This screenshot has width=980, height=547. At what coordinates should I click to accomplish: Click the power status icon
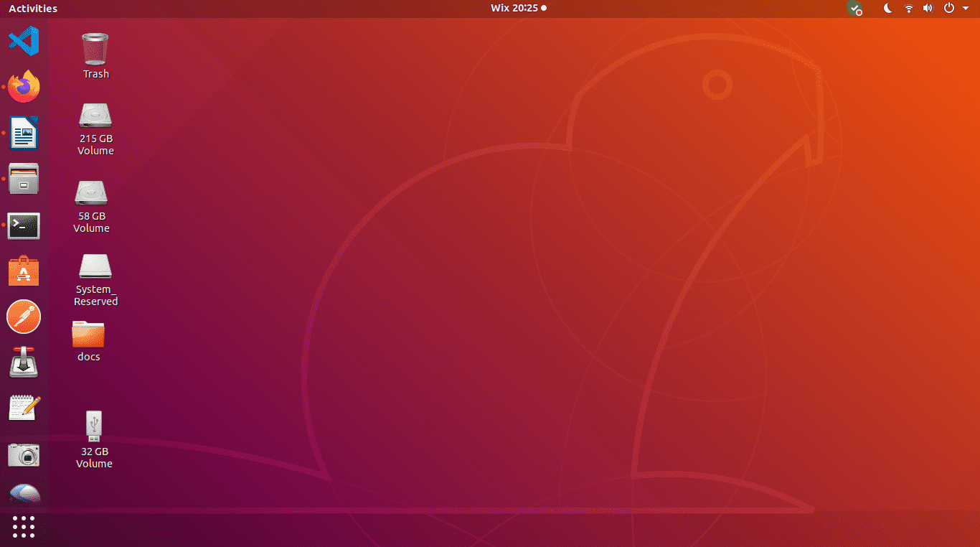coord(947,8)
